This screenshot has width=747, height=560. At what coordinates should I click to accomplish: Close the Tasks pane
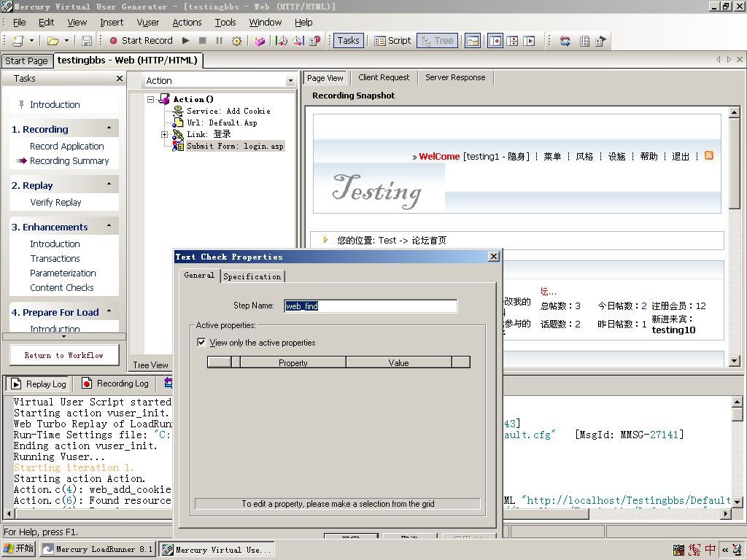119,79
